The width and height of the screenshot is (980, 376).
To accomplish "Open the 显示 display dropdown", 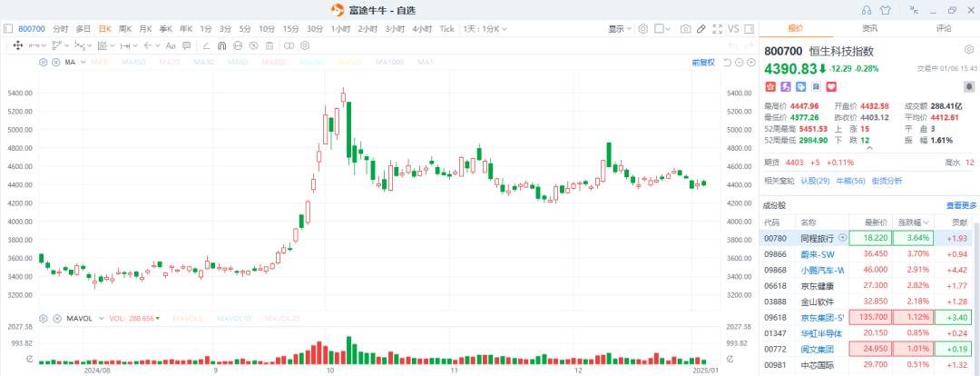I will point(620,29).
